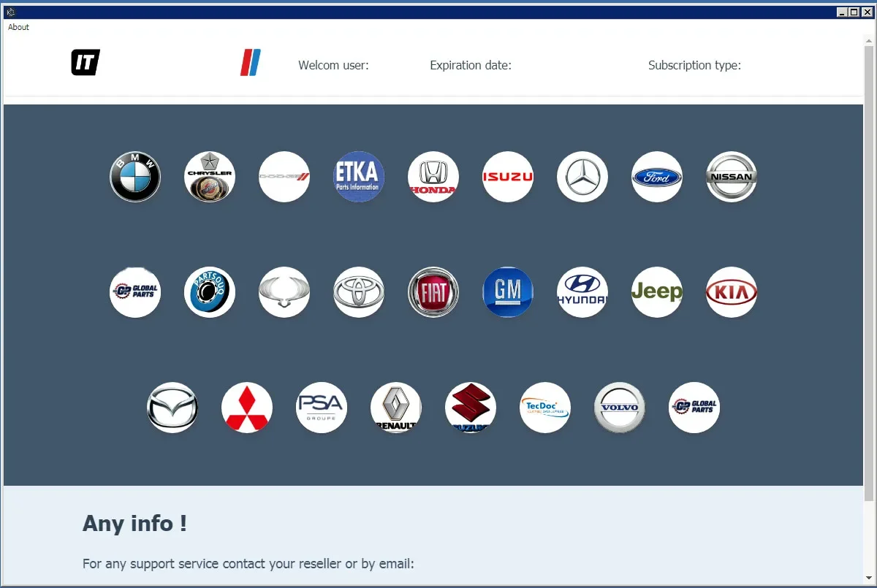Open the Dodge catalog
Image resolution: width=877 pixels, height=588 pixels.
point(284,177)
